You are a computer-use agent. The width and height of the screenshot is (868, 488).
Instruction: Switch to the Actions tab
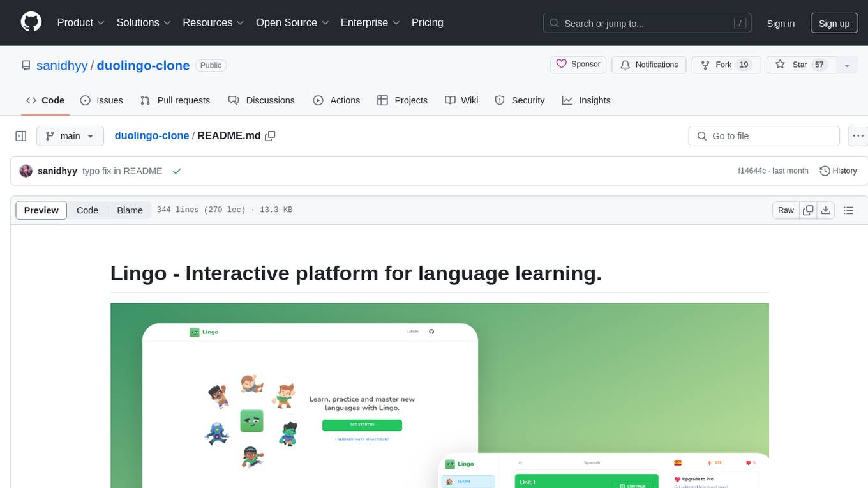click(x=336, y=100)
